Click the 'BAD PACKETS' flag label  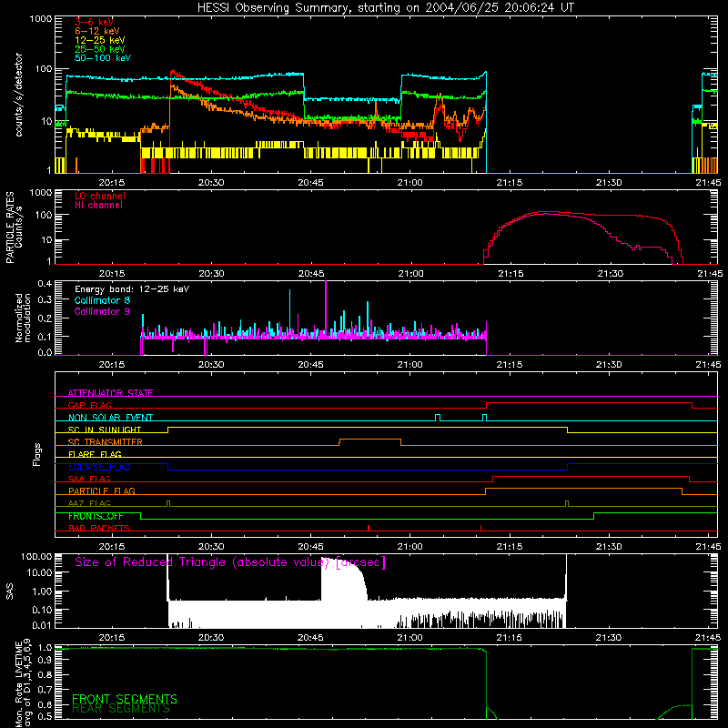(x=99, y=528)
